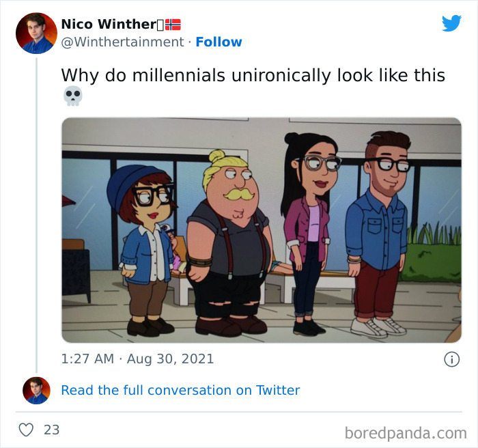Click the heart like icon
This screenshot has width=478, height=448.
[26, 430]
